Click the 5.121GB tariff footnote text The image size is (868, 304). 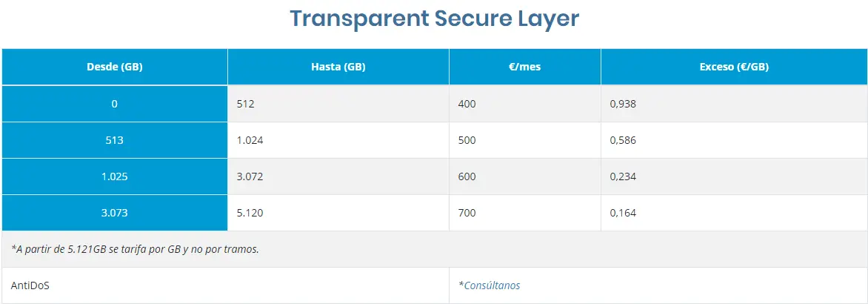pyautogui.click(x=136, y=249)
